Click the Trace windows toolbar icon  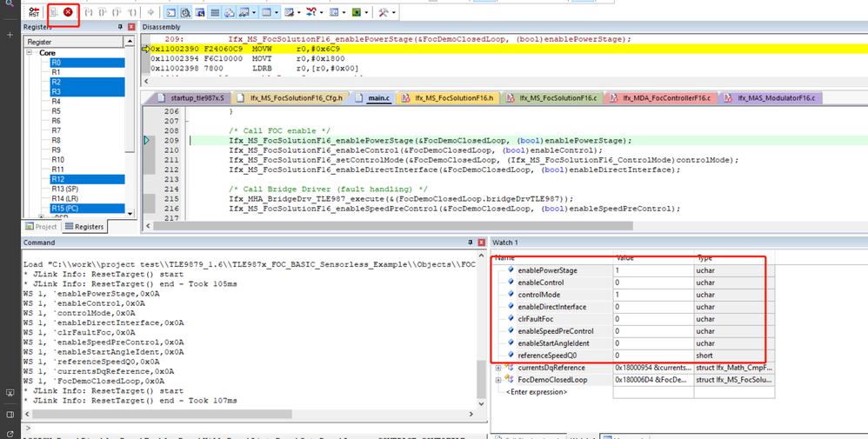point(334,12)
